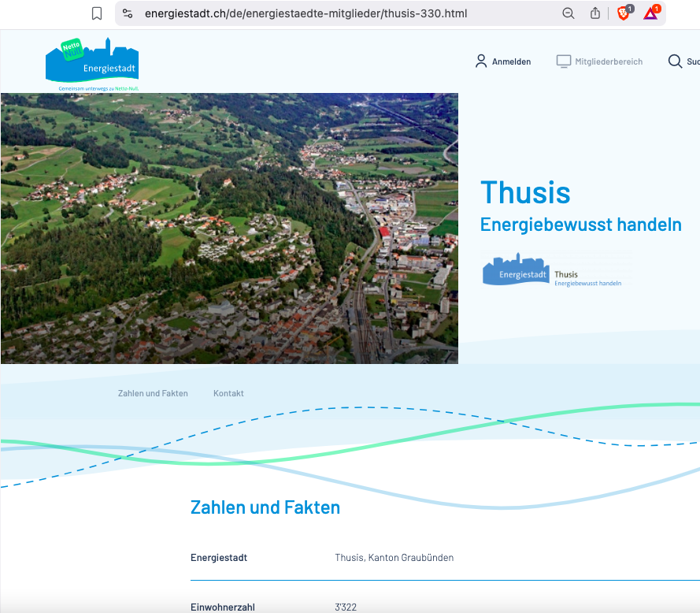Click the Anmelden person icon
The width and height of the screenshot is (700, 613).
481,61
